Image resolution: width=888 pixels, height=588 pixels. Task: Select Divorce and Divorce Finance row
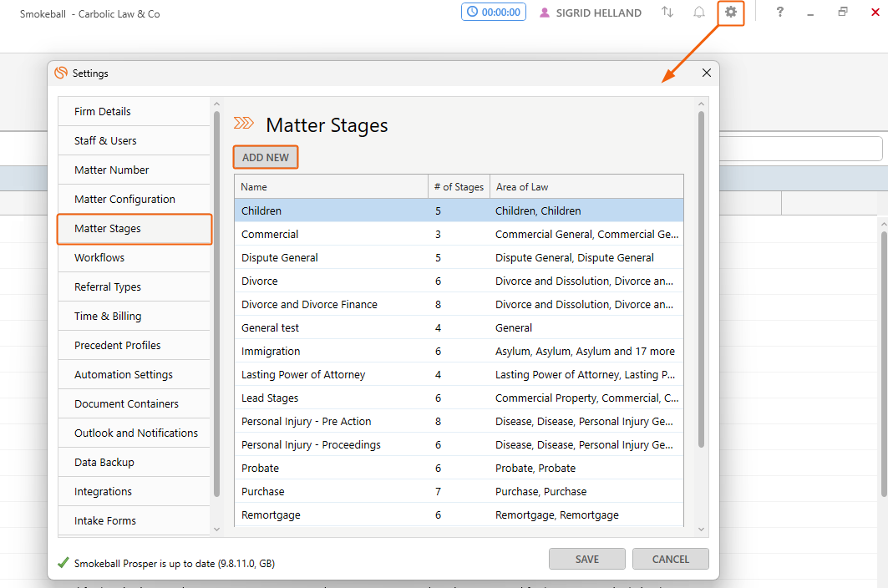tap(459, 304)
